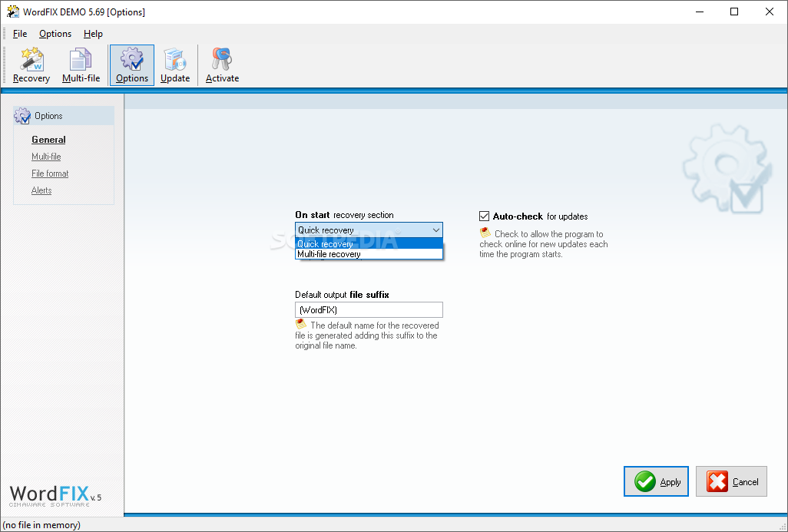
Task: Click the WordFIX app icon in title bar
Action: [x=12, y=12]
